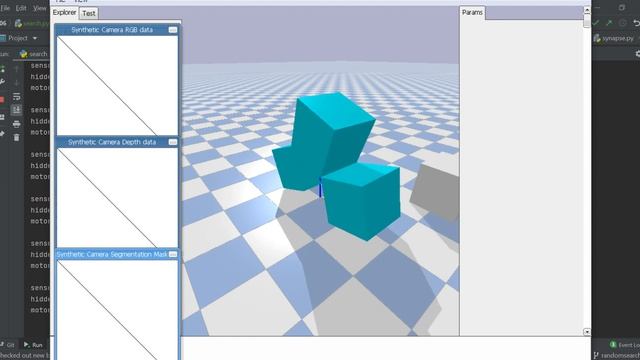Click the restore window button of PyCharm
This screenshot has height=360, width=640.
(x=622, y=8)
